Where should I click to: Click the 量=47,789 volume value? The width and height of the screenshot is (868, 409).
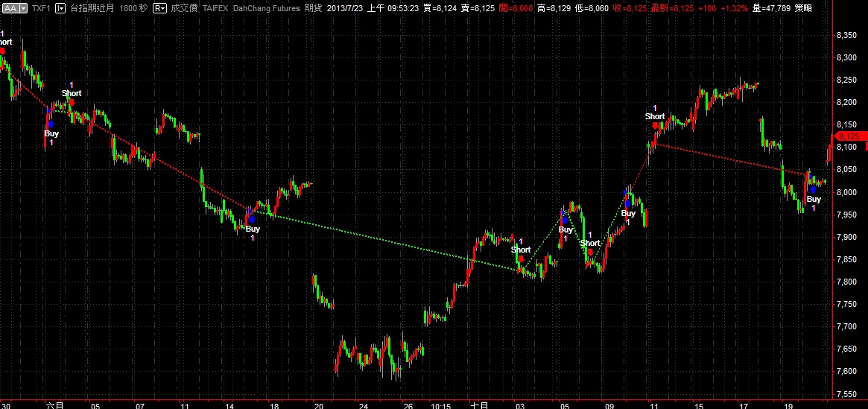tap(772, 8)
